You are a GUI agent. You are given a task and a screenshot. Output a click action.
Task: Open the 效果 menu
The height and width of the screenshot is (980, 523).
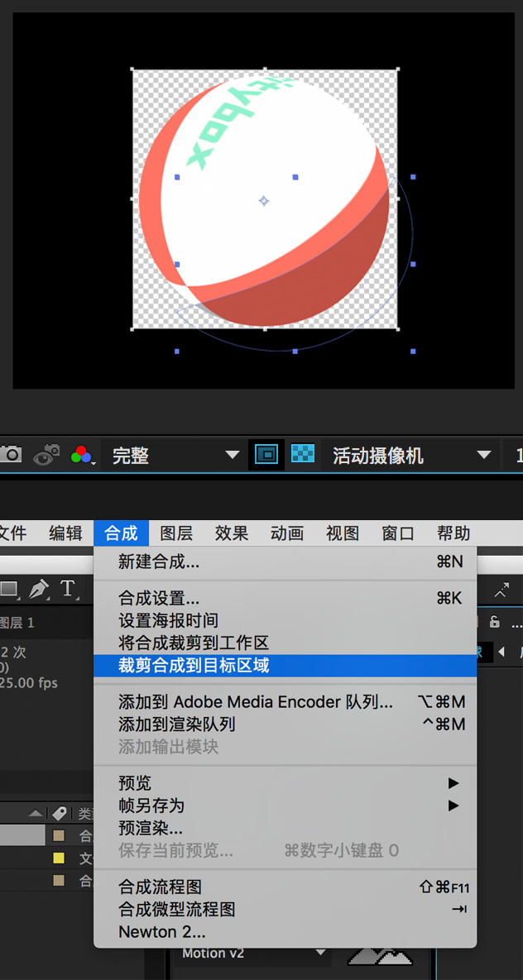tap(232, 533)
